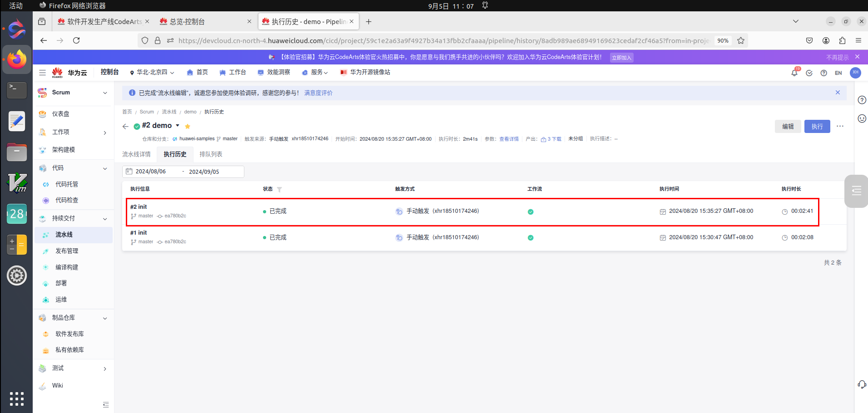Switch to the 总览-控制台 browser tab
The image size is (868, 413).
pos(204,22)
